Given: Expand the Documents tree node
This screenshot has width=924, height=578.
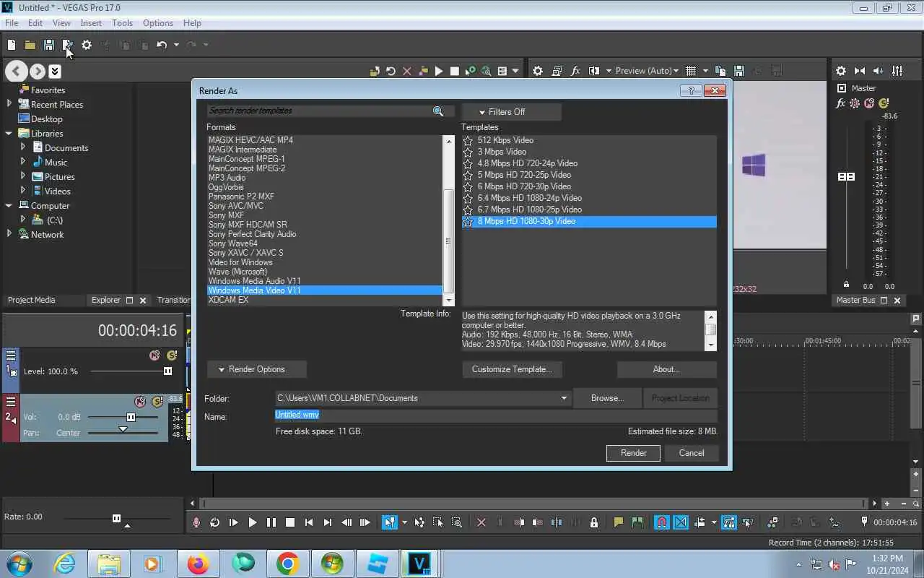Looking at the screenshot, I should click(22, 147).
